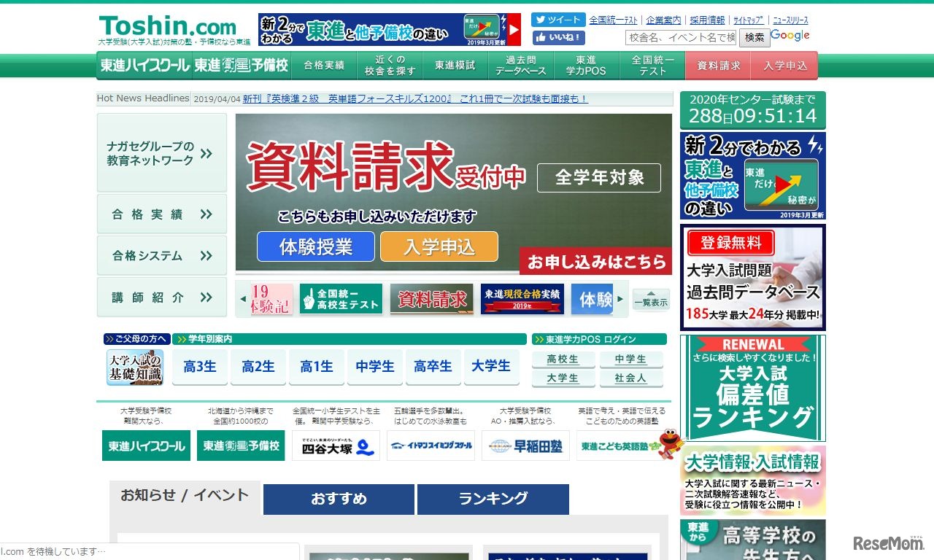The width and height of the screenshot is (934, 560).
Task: Open 東進学力POS nav item
Action: [x=587, y=65]
